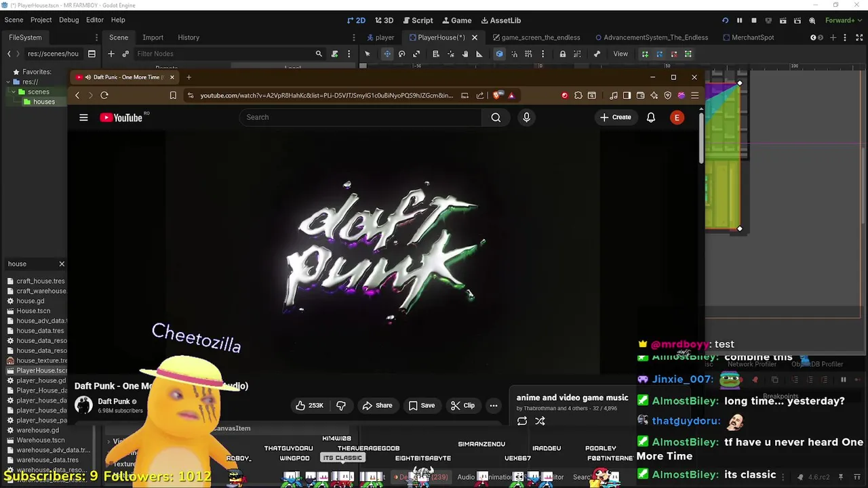868x488 pixels.
Task: Toggle smart snap in Godot toolbar
Action: pos(514,54)
